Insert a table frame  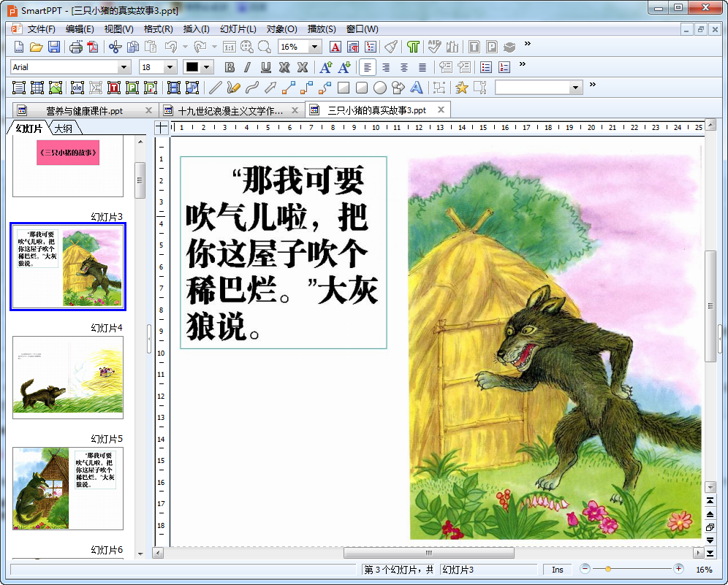tap(37, 88)
